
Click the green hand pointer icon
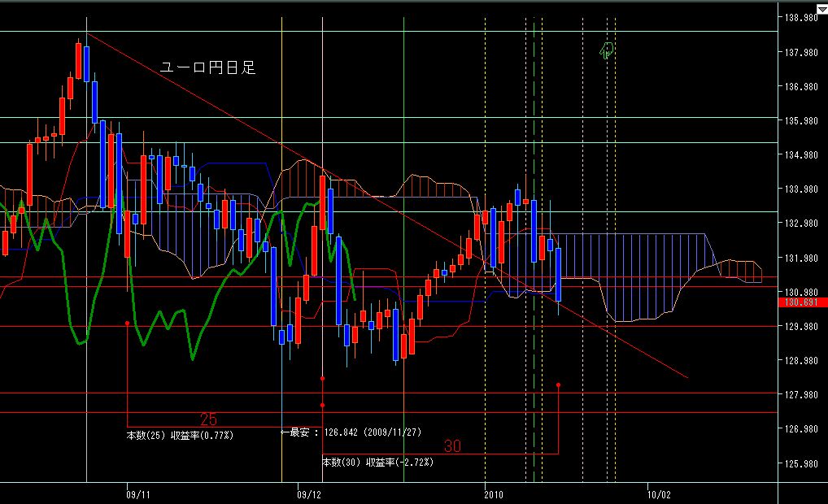pyautogui.click(x=606, y=50)
